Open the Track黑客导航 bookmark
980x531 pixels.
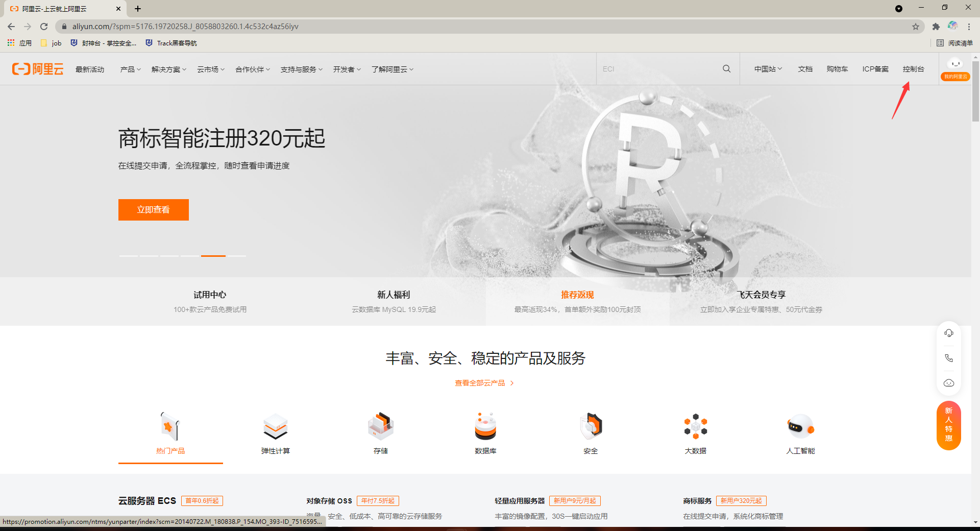pos(171,43)
